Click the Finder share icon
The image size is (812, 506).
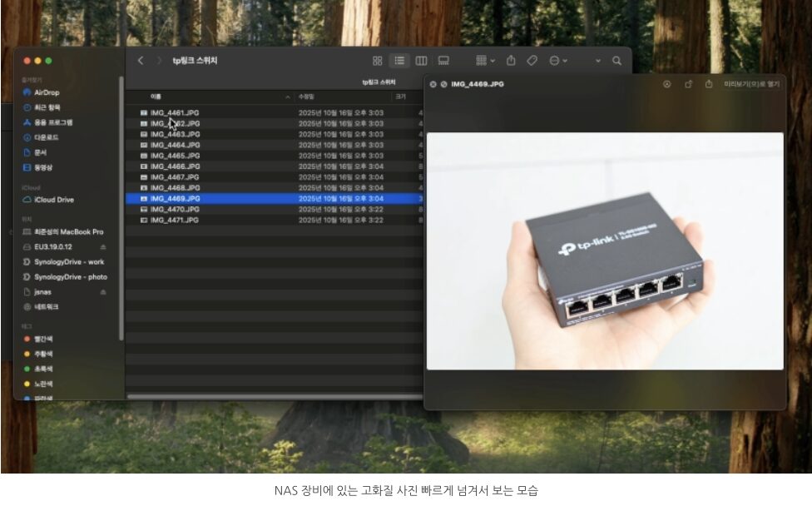(x=511, y=61)
